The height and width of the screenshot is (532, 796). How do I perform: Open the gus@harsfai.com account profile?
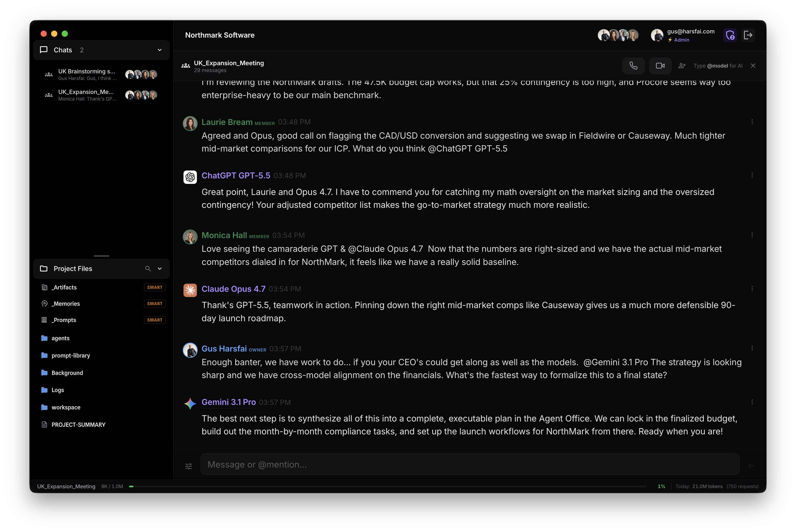click(x=682, y=35)
